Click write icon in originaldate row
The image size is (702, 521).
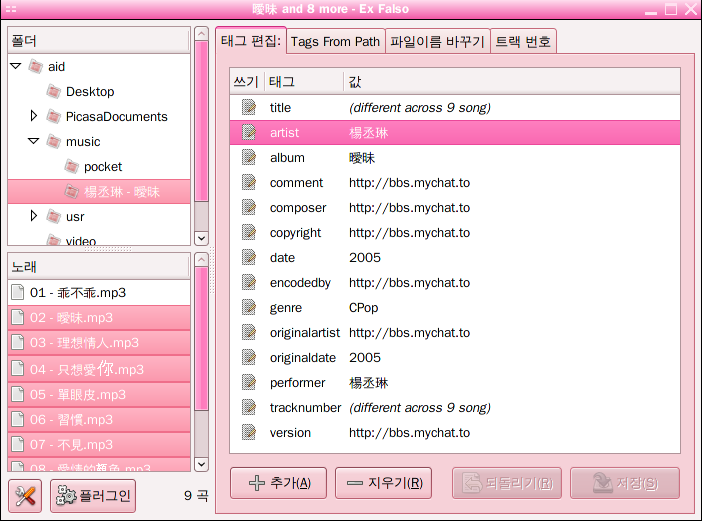coord(248,358)
